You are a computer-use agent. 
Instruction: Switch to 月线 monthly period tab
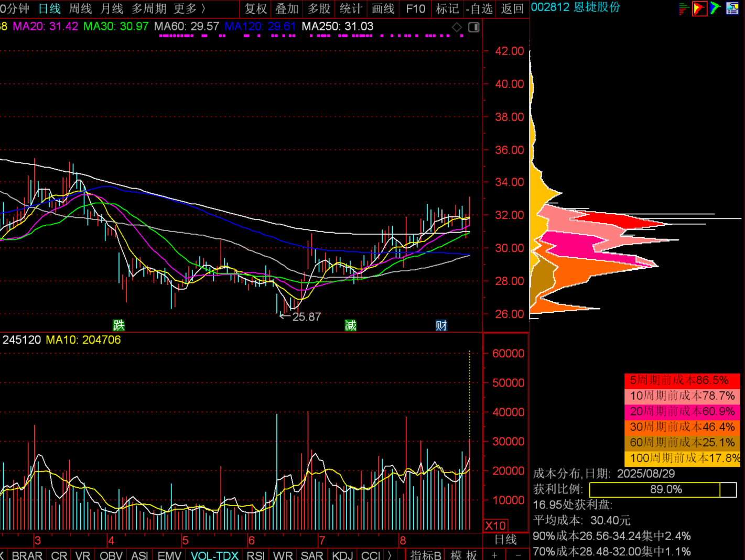(x=112, y=9)
